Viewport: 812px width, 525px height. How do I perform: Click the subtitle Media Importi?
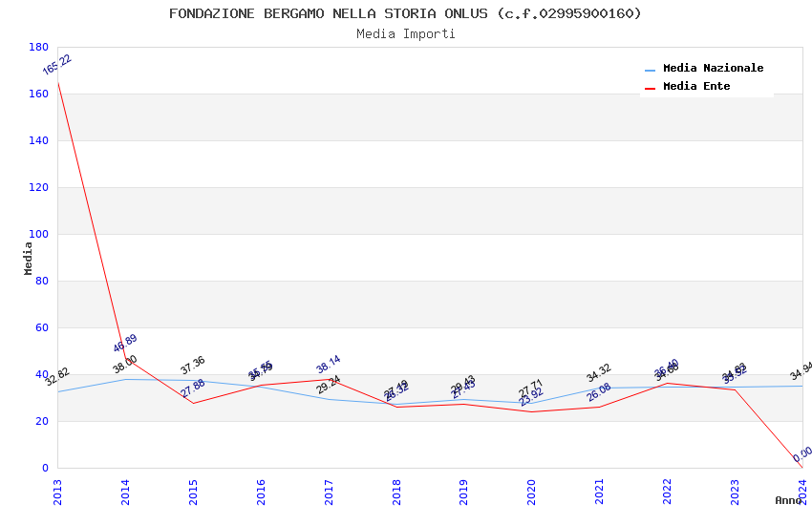point(405,34)
